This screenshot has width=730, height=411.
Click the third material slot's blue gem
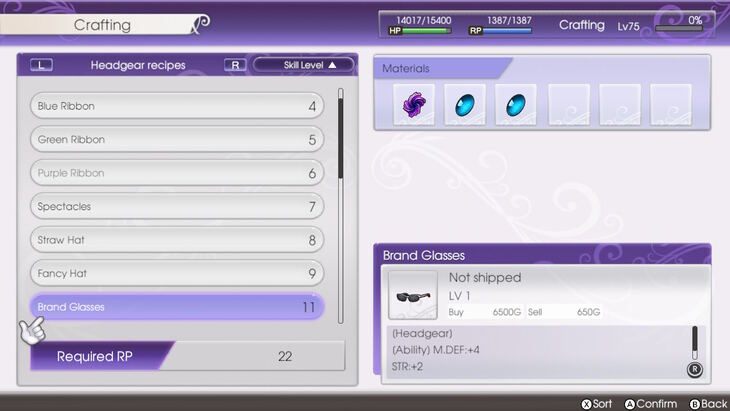[516, 105]
